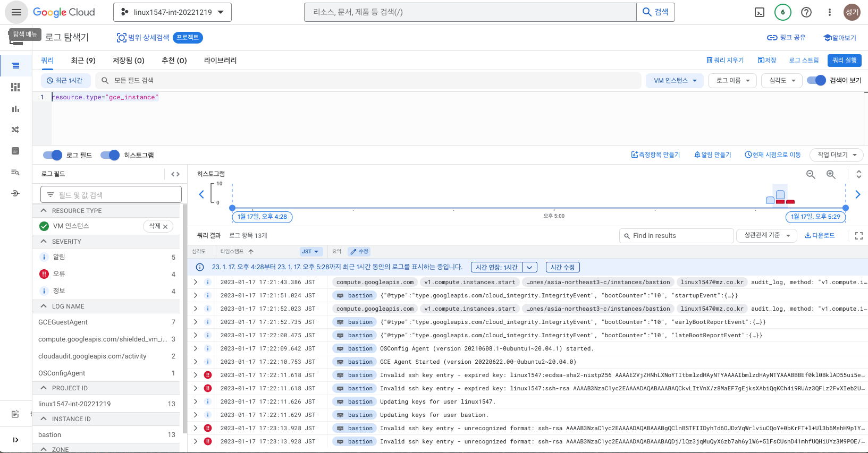This screenshot has width=868, height=453.
Task: Open the JST timezone dropdown
Action: 311,252
